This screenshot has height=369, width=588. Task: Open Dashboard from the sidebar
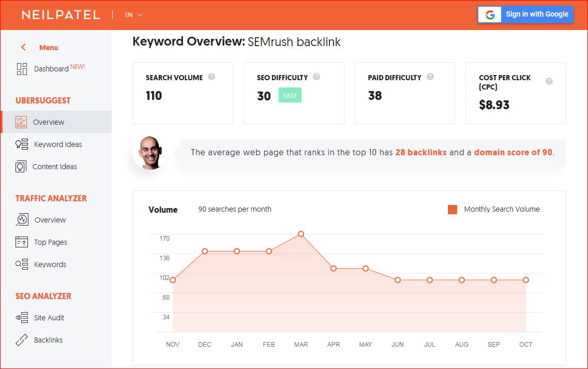point(51,69)
